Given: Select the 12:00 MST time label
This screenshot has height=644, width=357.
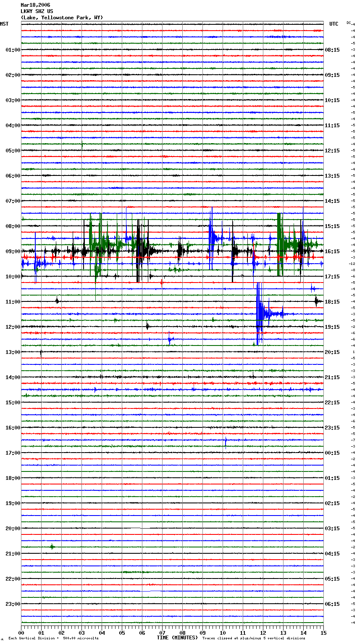Looking at the screenshot, I should [x=13, y=327].
